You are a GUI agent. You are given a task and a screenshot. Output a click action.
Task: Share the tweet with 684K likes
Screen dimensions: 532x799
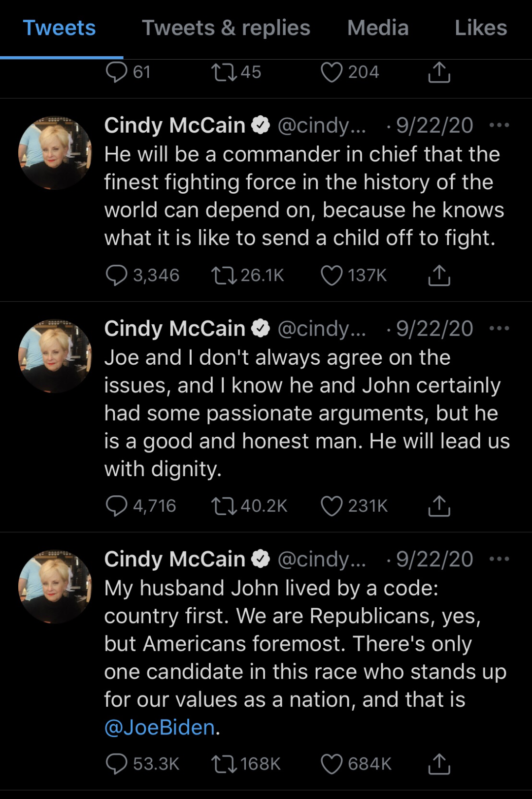(439, 764)
